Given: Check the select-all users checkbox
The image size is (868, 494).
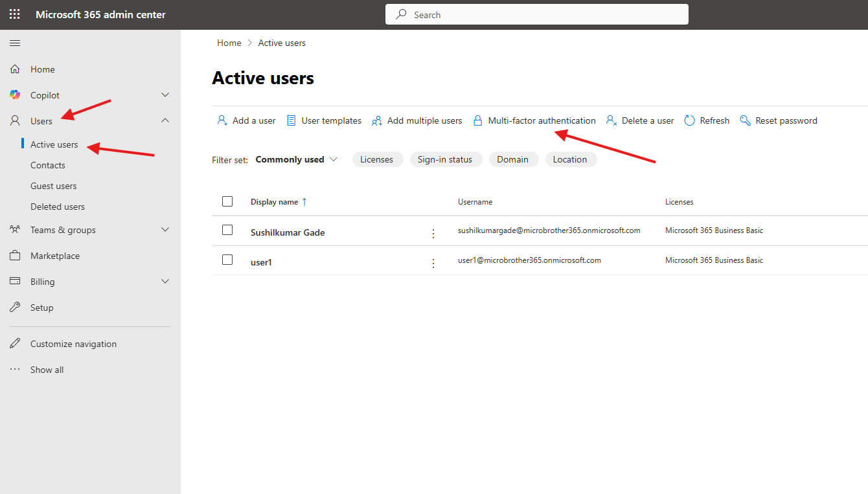Looking at the screenshot, I should (227, 201).
